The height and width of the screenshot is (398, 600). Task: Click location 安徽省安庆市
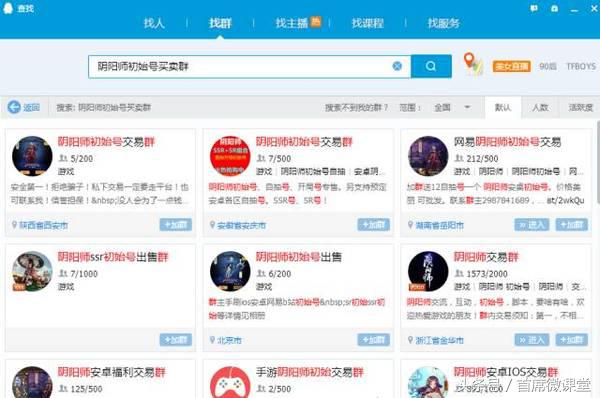[x=241, y=225]
